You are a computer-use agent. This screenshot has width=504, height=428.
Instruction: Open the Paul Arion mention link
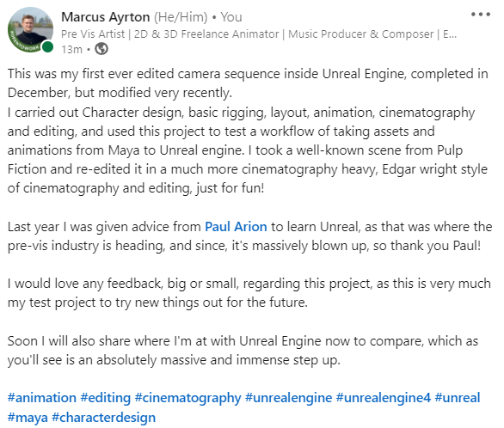point(236,227)
